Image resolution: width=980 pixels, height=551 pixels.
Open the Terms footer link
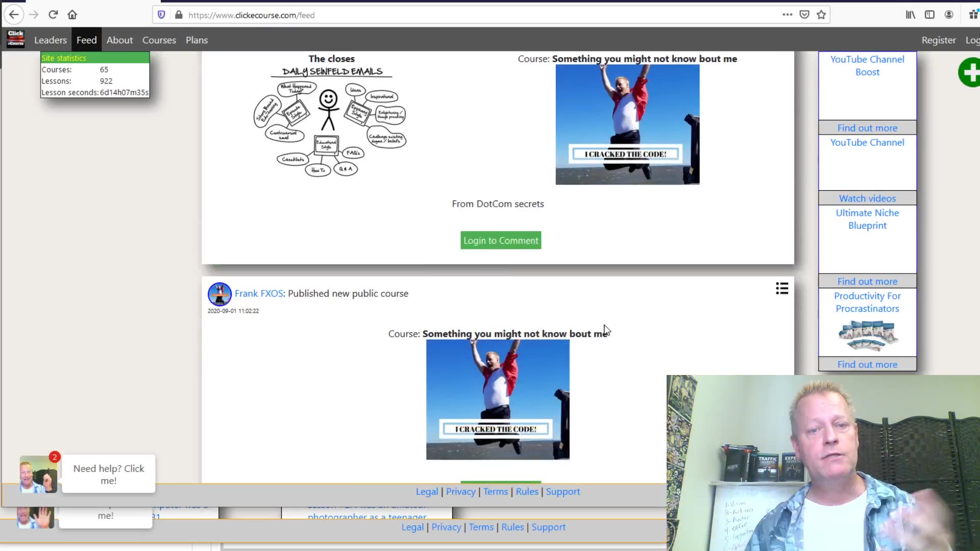pos(496,491)
